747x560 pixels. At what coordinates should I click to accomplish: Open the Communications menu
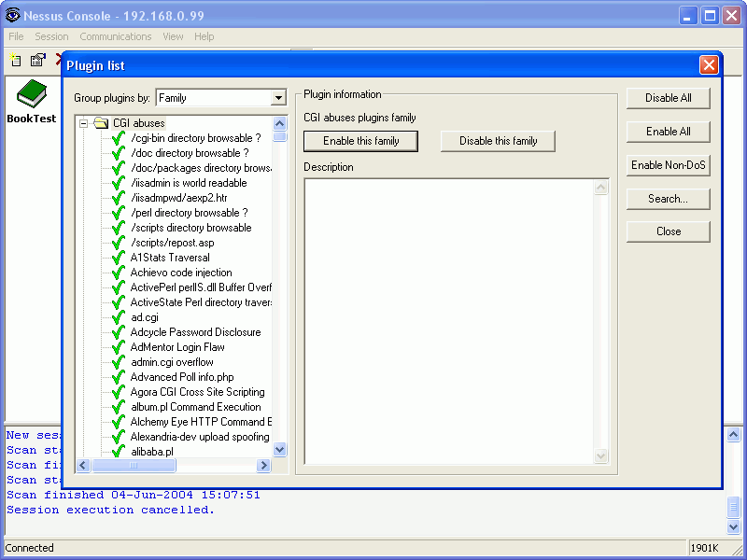[x=115, y=36]
